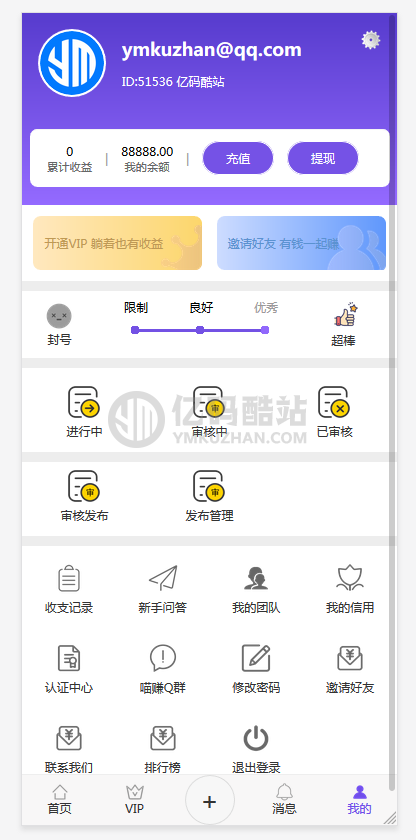Screen dimensions: 416x840
Task: Select the 良好 point on the credit bar
Action: 200,330
